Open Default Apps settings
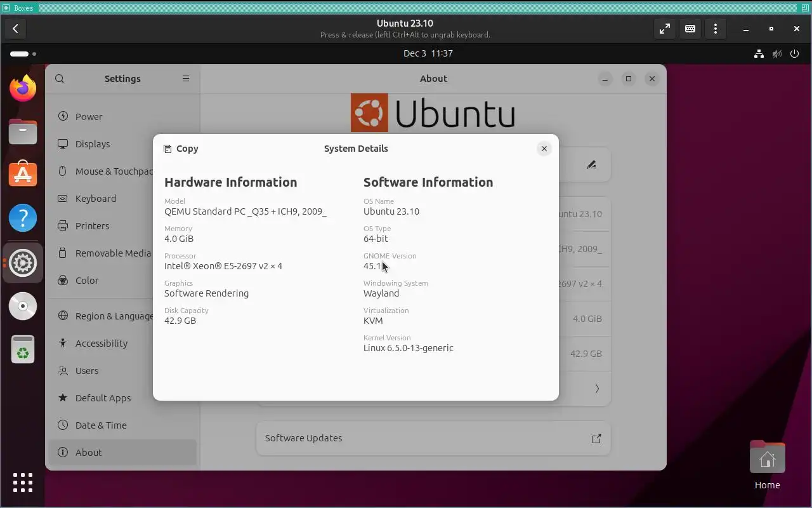Screen dimensions: 812x508 (x=122, y=398)
